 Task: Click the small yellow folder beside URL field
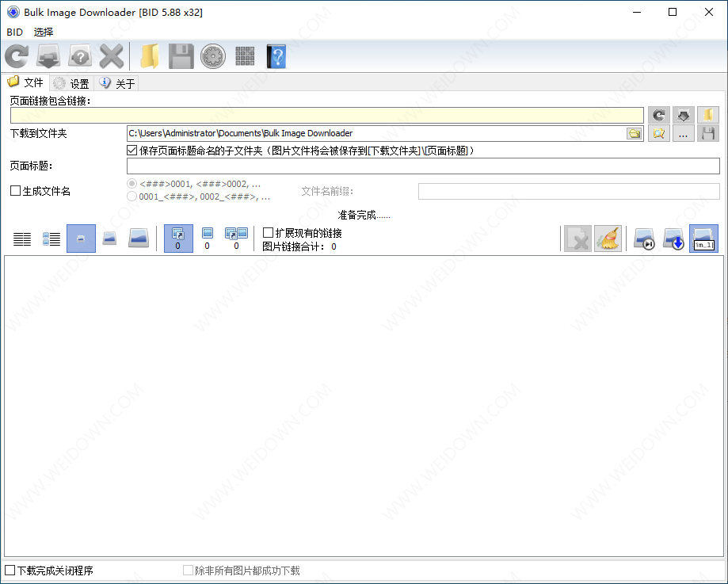click(x=708, y=115)
